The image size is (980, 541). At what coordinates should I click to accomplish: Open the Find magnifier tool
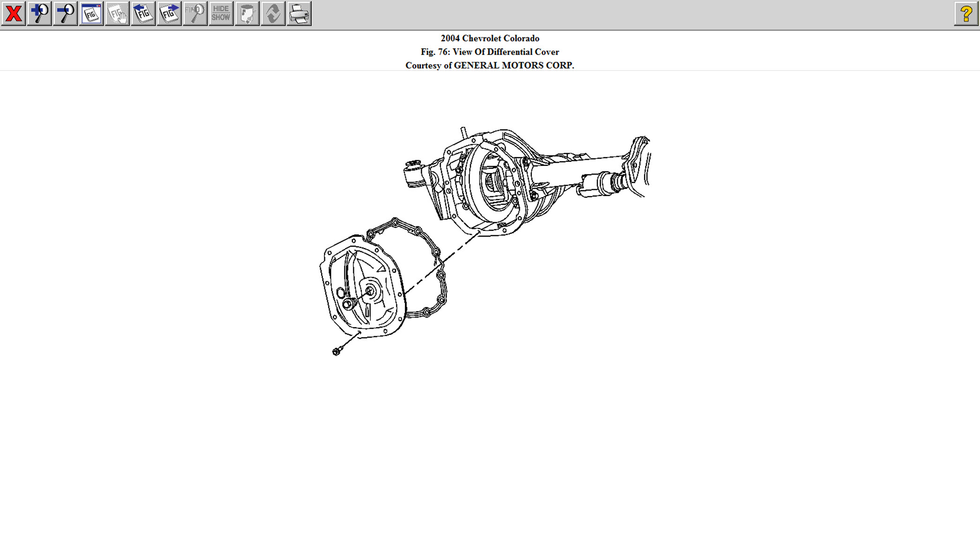pos(195,14)
